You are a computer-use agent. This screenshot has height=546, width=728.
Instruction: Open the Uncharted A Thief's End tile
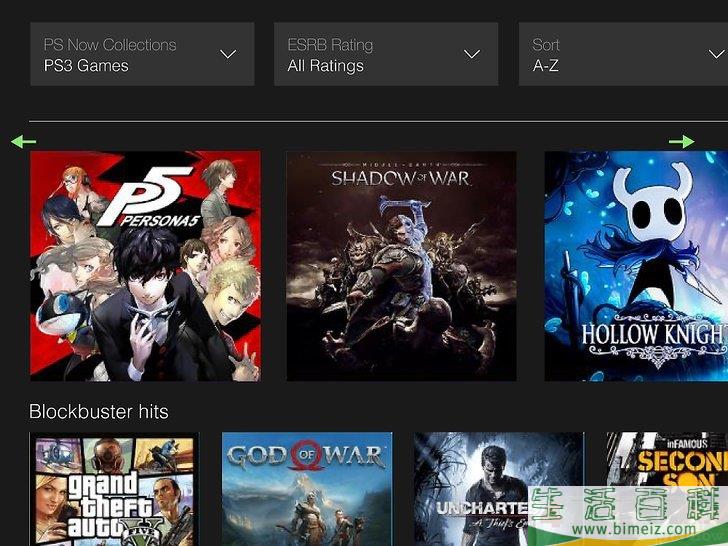499,489
